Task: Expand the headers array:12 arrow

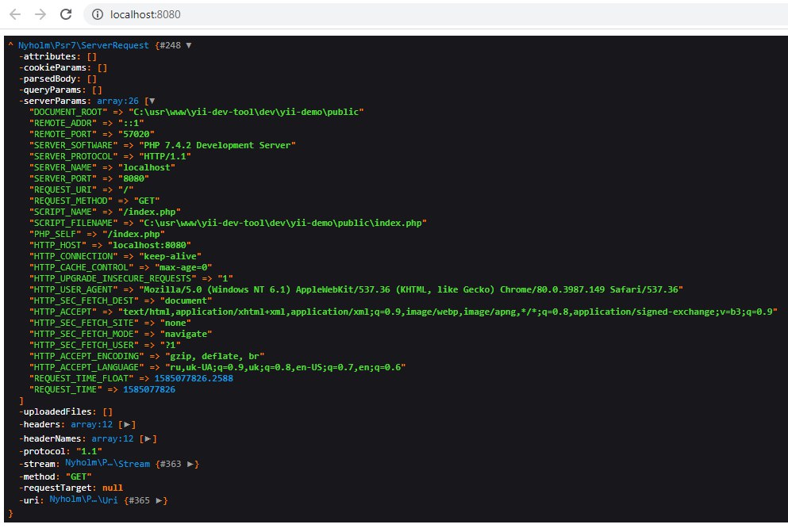Action: point(127,425)
